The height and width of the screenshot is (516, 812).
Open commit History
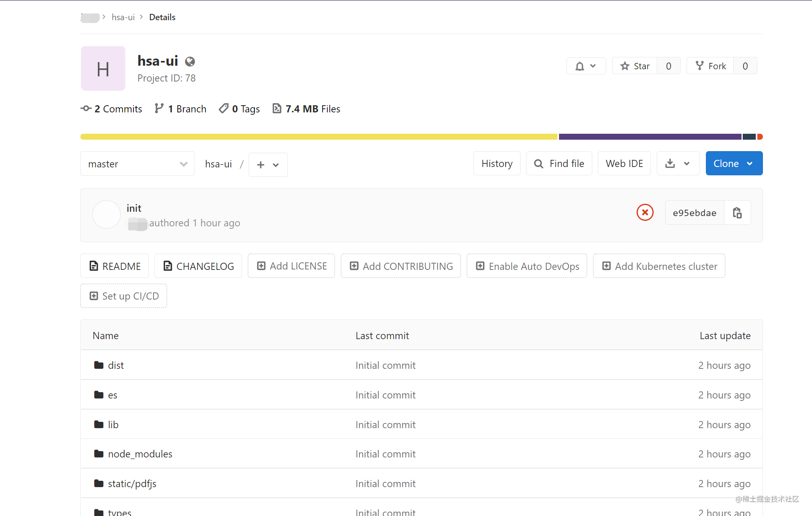[497, 163]
